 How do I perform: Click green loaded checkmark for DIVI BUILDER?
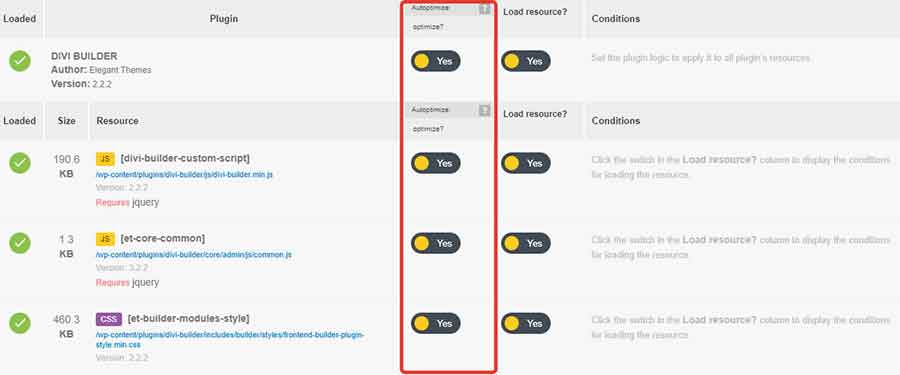point(20,61)
